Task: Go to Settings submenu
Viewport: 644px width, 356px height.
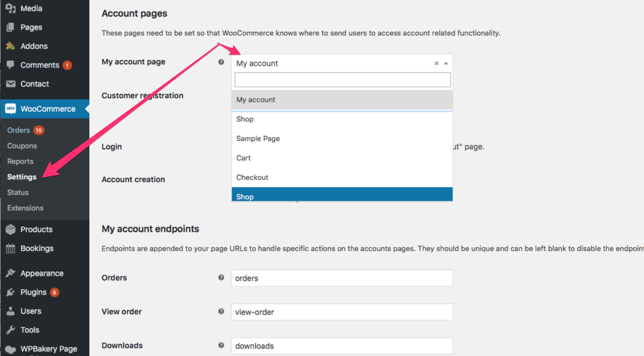Action: click(22, 177)
